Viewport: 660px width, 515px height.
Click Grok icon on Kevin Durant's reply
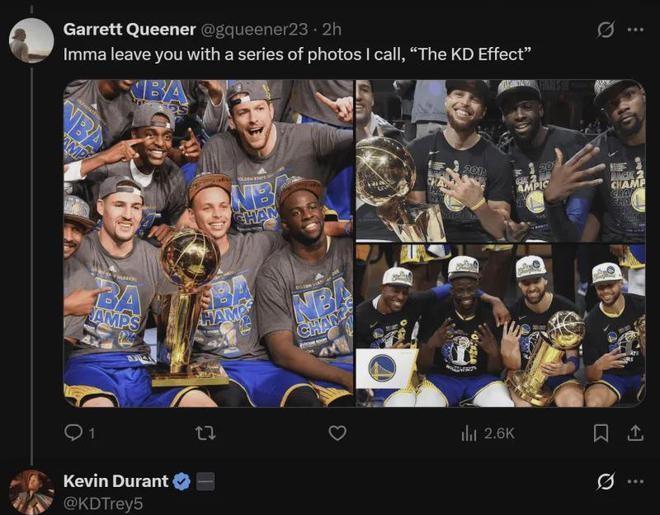tap(605, 482)
